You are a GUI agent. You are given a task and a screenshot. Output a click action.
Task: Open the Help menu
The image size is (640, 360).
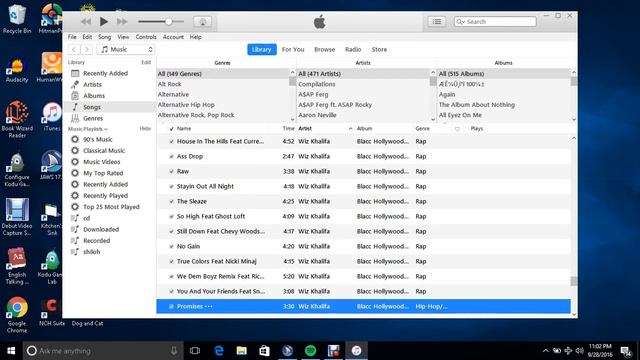click(196, 37)
